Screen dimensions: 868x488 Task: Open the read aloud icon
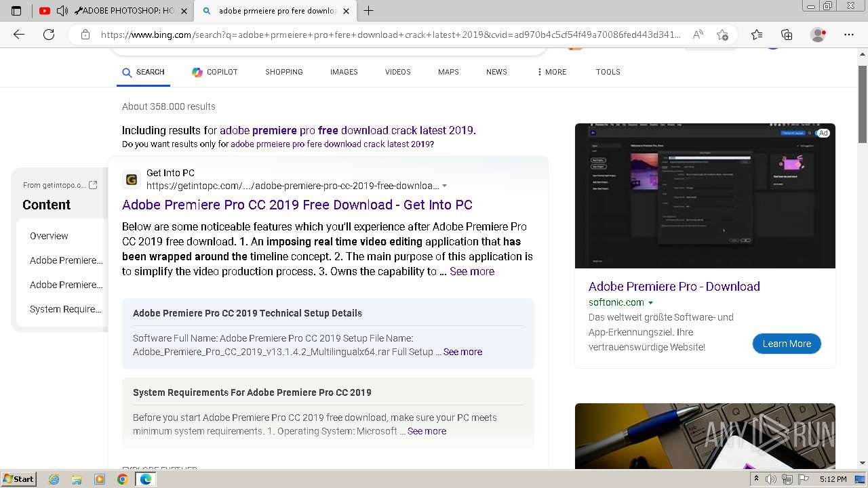coord(697,35)
